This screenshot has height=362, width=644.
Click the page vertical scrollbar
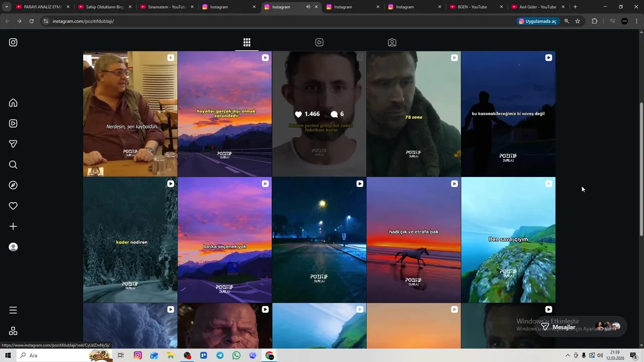click(x=641, y=169)
